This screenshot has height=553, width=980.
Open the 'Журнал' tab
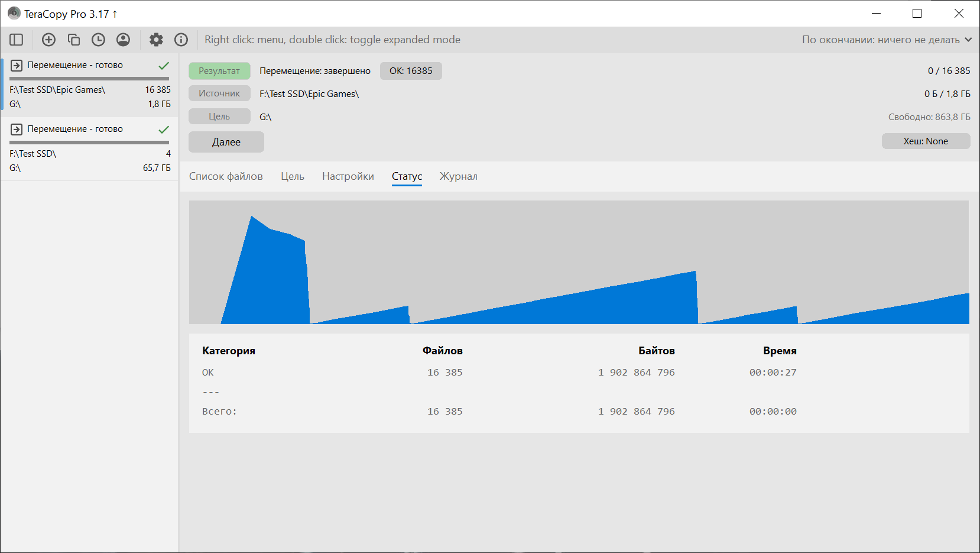(458, 176)
